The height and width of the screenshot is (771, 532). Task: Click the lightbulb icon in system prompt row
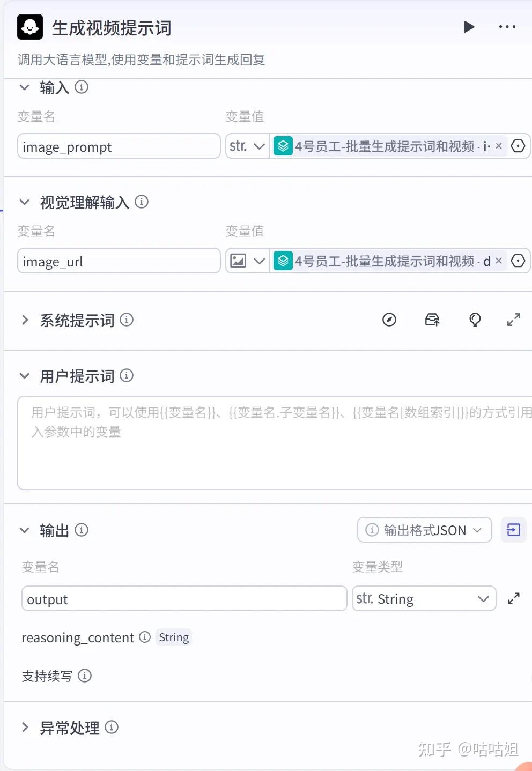pos(475,320)
